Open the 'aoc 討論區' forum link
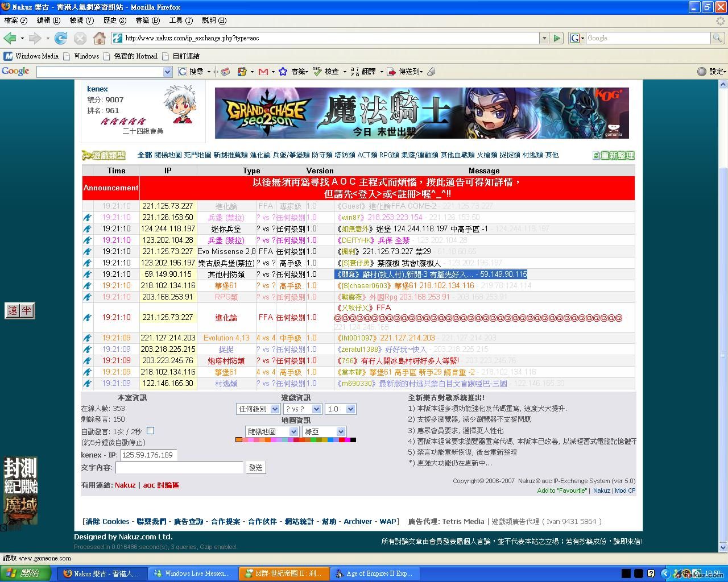This screenshot has width=728, height=582. (161, 485)
